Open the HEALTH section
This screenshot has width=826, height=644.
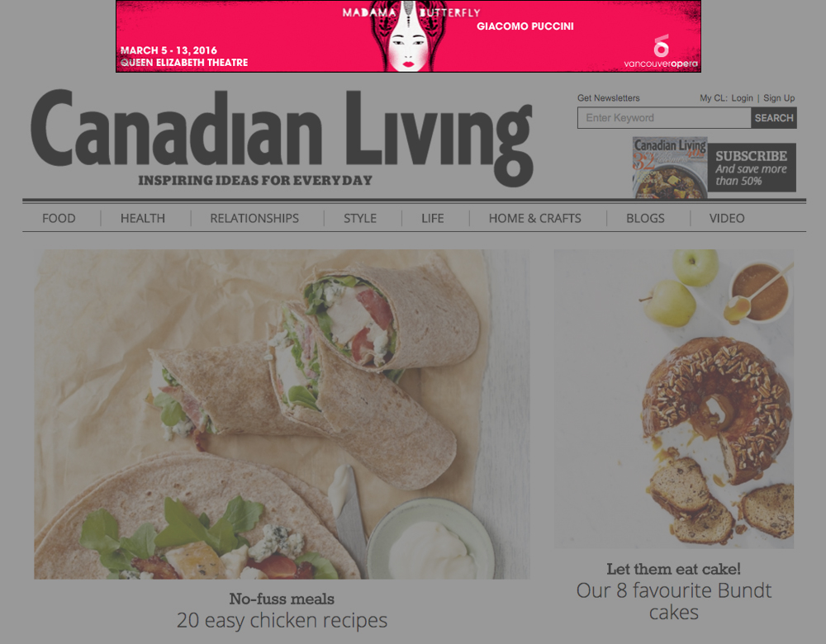point(143,218)
